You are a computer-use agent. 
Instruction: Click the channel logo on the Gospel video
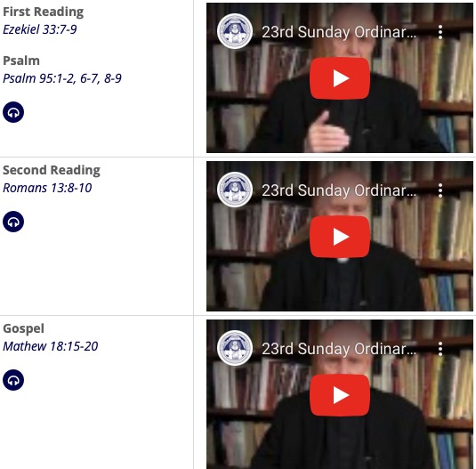[235, 348]
